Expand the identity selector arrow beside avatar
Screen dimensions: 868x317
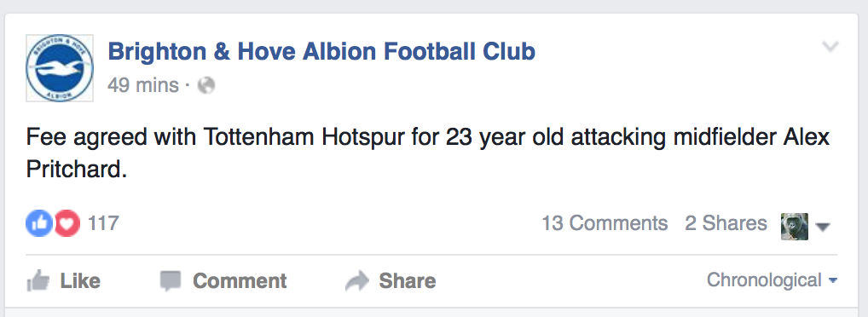click(x=823, y=227)
